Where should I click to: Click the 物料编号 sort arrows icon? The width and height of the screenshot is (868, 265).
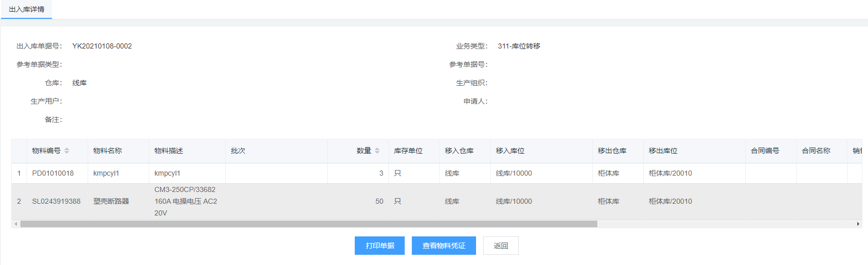(67, 151)
